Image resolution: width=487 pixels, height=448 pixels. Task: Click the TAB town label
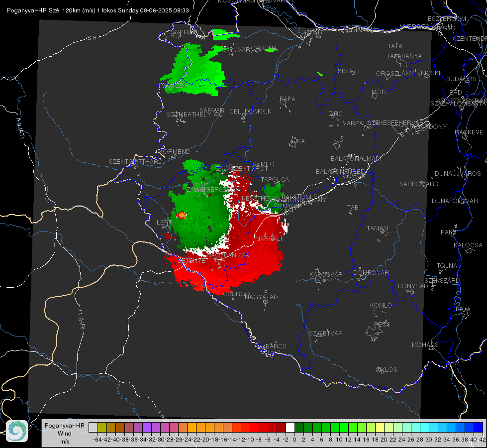[353, 208]
